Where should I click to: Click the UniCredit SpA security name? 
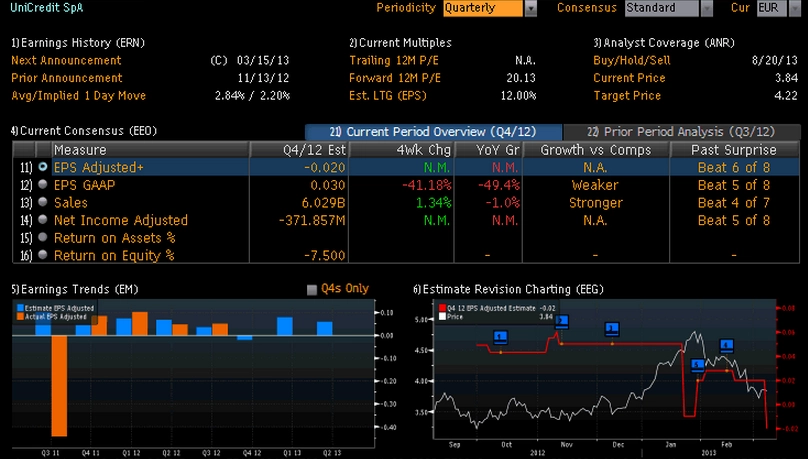pos(47,8)
